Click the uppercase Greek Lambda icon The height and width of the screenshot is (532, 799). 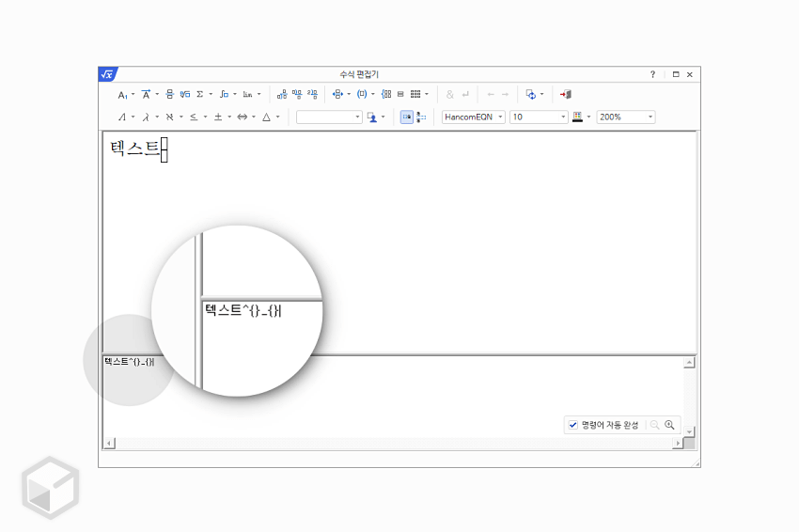(122, 117)
